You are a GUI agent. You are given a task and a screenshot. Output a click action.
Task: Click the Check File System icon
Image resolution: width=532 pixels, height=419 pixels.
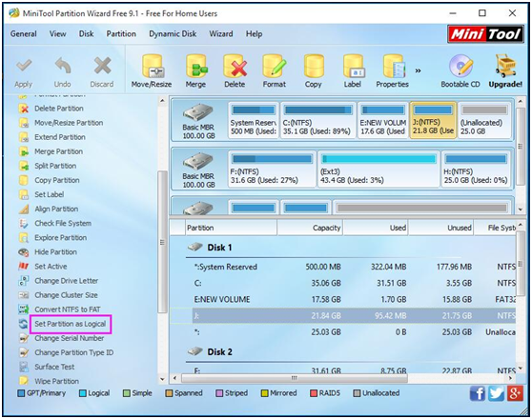click(x=24, y=224)
